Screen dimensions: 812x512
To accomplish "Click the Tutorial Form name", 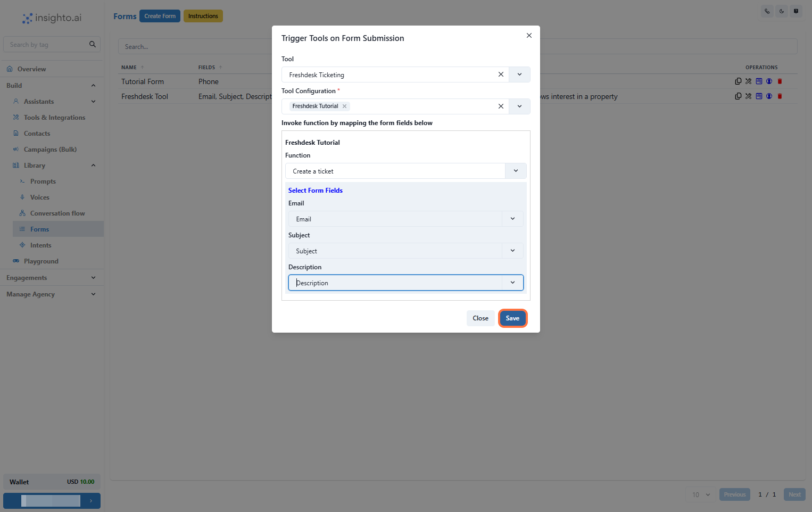I will [x=143, y=81].
